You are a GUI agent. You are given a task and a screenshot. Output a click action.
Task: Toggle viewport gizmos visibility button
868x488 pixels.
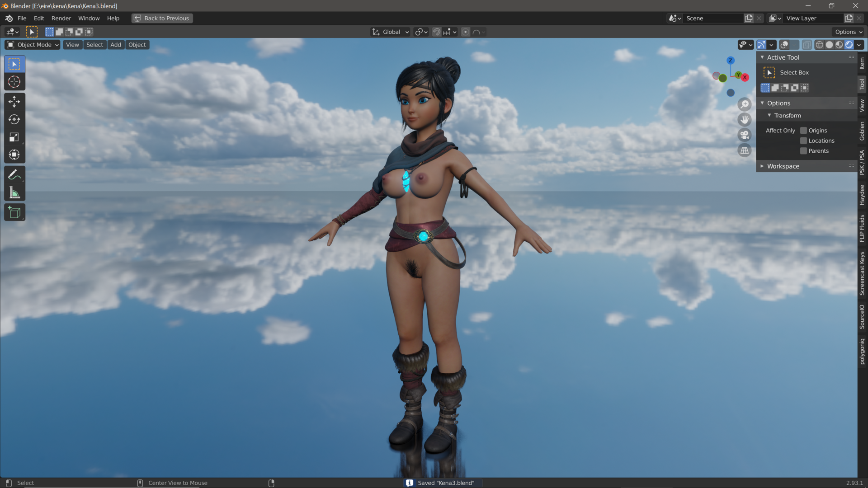(761, 45)
